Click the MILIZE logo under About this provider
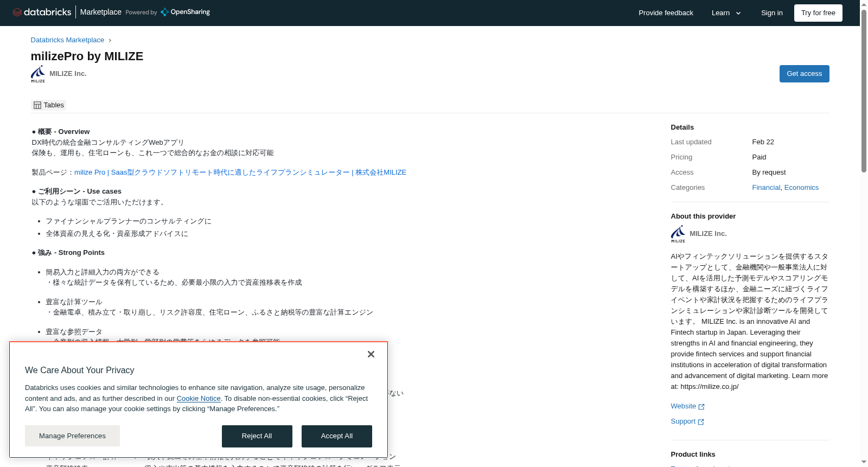This screenshot has height=467, width=868. [x=678, y=234]
